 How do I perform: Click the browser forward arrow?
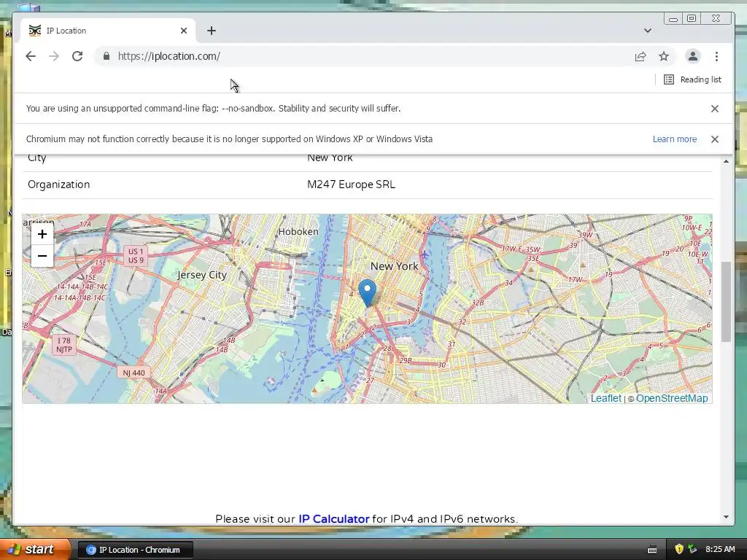point(54,56)
